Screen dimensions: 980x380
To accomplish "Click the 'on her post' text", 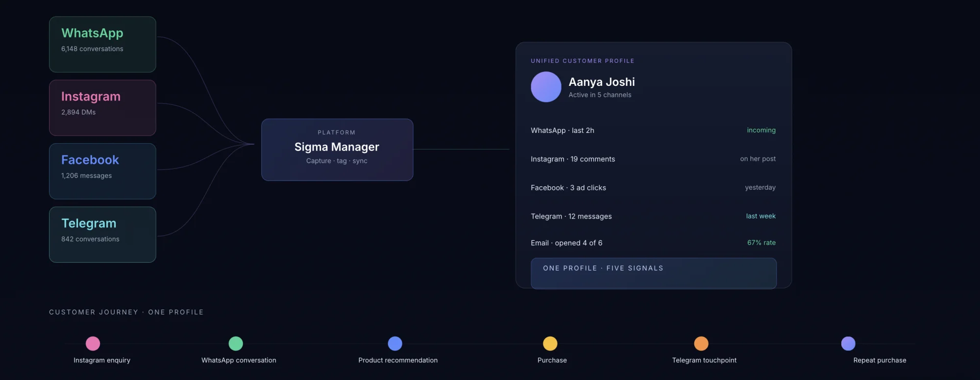I will pyautogui.click(x=758, y=159).
